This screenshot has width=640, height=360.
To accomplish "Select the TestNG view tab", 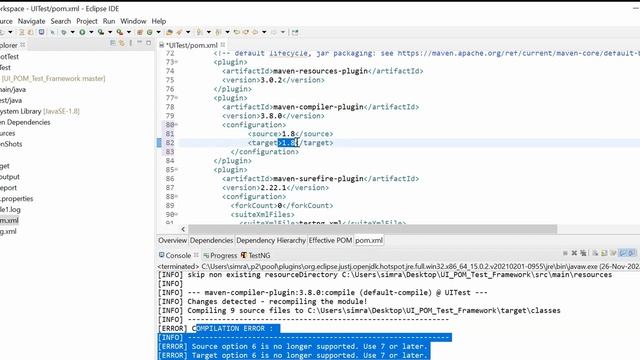I will coord(256,256).
